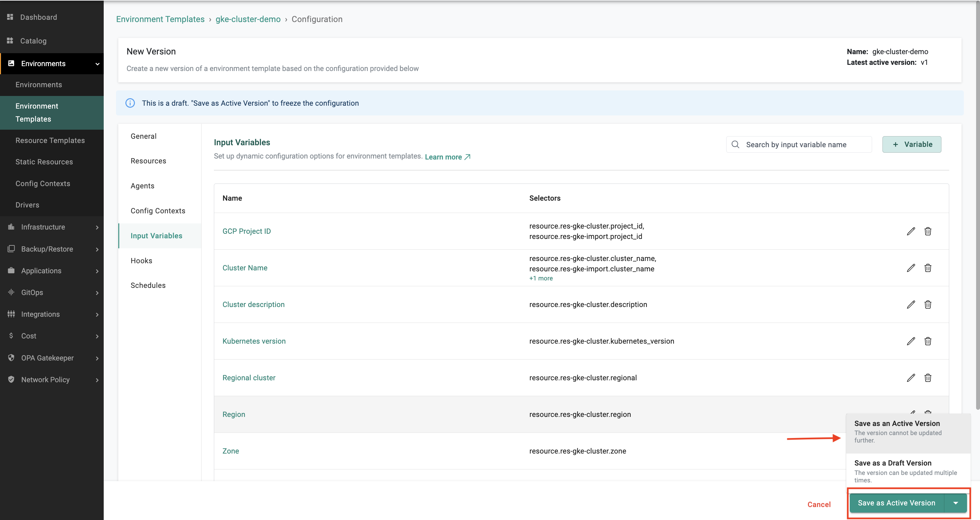Click the Cost dollar icon

(x=11, y=336)
